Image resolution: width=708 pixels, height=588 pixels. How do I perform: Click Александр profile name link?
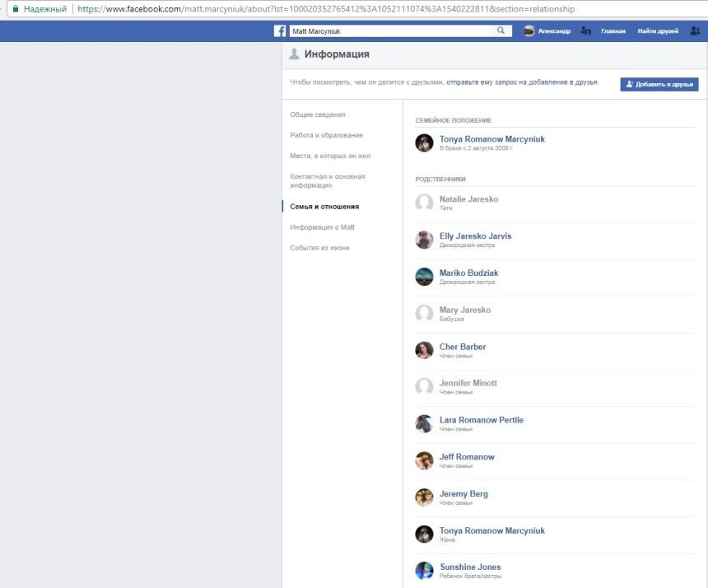click(x=554, y=31)
